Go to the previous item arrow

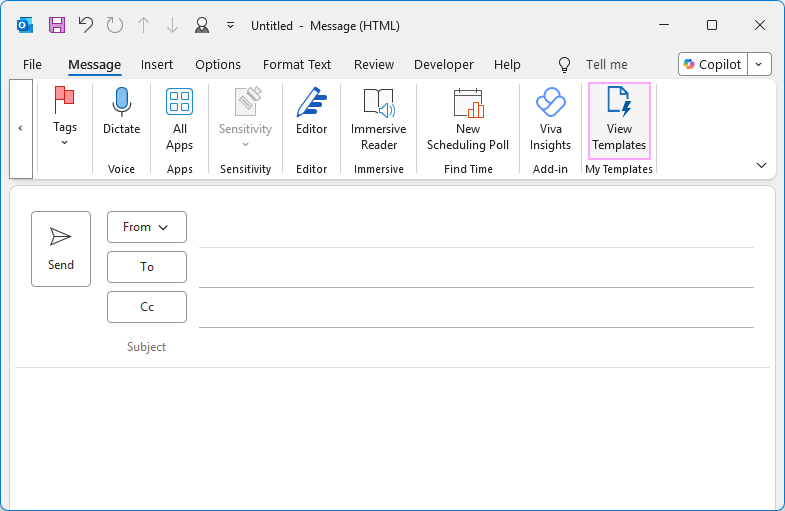point(144,25)
